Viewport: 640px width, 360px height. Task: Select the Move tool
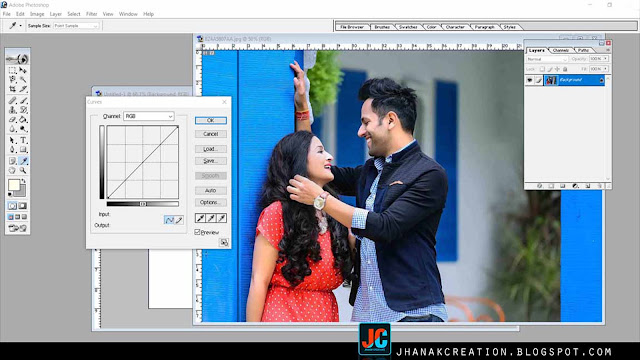[x=23, y=70]
